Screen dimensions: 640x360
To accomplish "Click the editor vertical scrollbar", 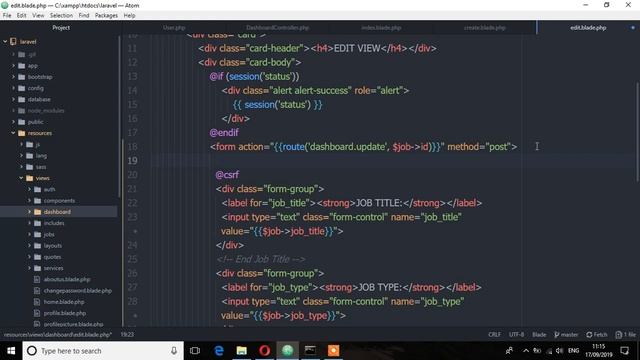I will click(x=638, y=131).
